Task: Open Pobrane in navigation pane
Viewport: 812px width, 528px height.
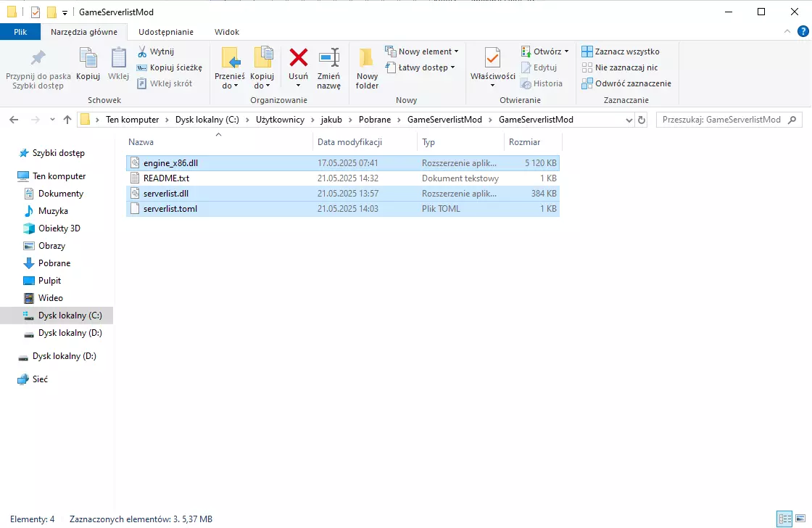Action: click(x=54, y=263)
